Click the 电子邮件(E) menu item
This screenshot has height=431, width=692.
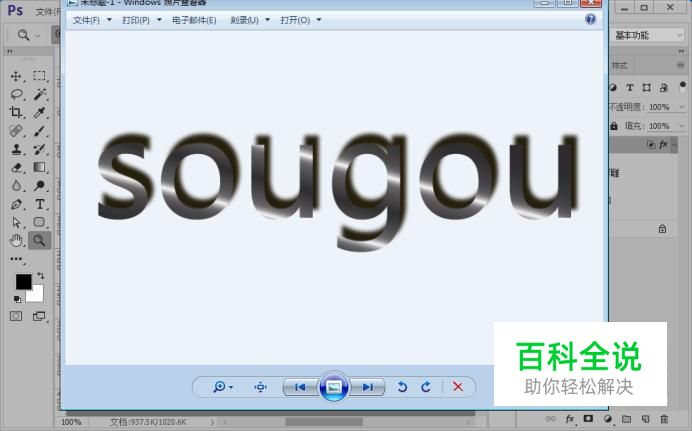(x=194, y=20)
